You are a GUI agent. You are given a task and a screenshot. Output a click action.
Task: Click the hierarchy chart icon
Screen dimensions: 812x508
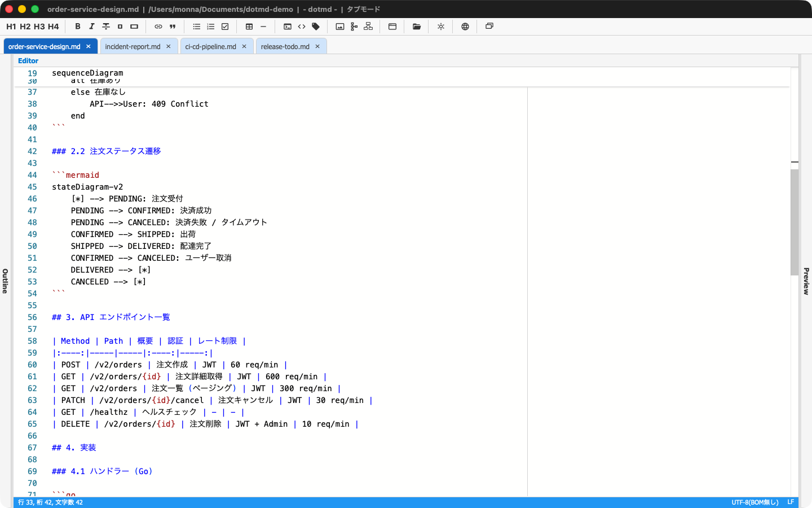[x=368, y=27]
